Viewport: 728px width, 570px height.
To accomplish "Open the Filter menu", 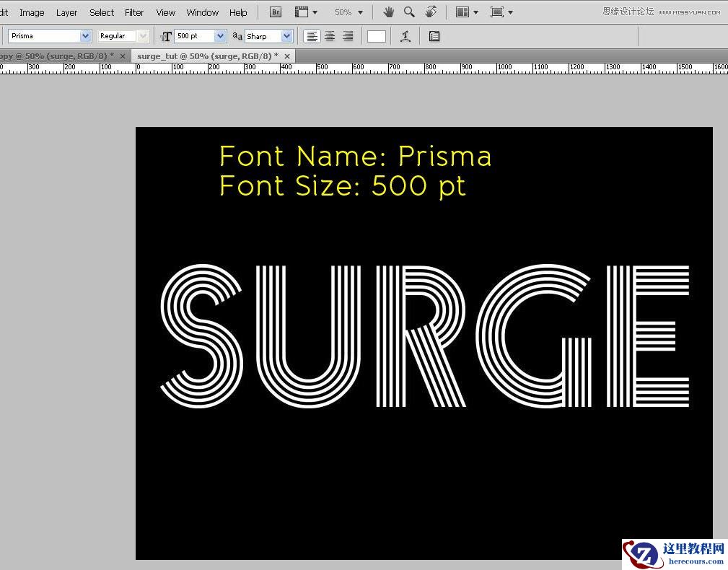I will pyautogui.click(x=134, y=12).
